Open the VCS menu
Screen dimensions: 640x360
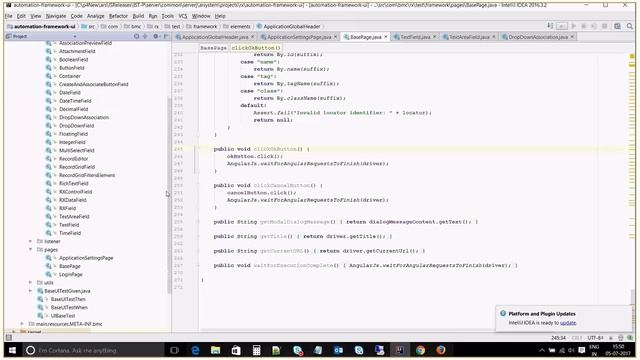[183, 16]
